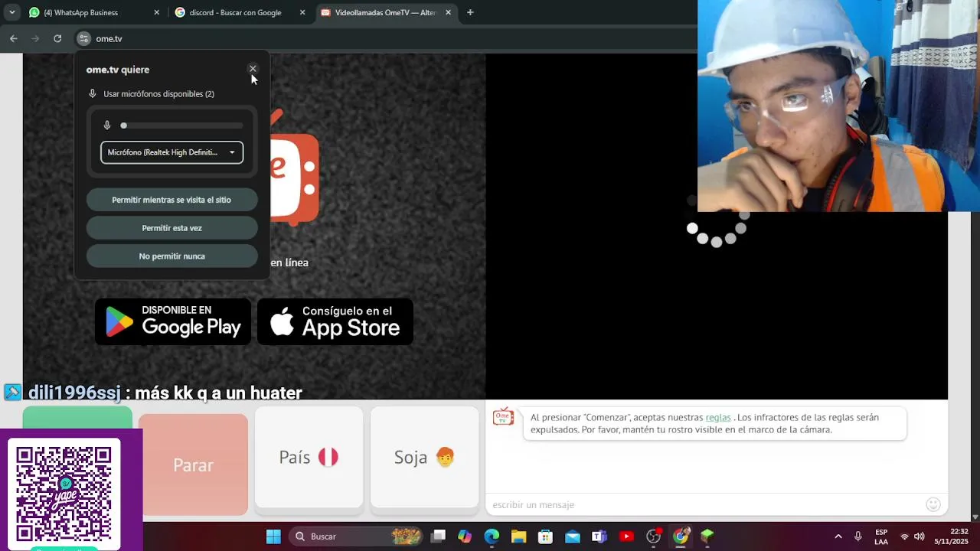Close the discord search tab
This screenshot has width=980, height=551.
(x=302, y=12)
